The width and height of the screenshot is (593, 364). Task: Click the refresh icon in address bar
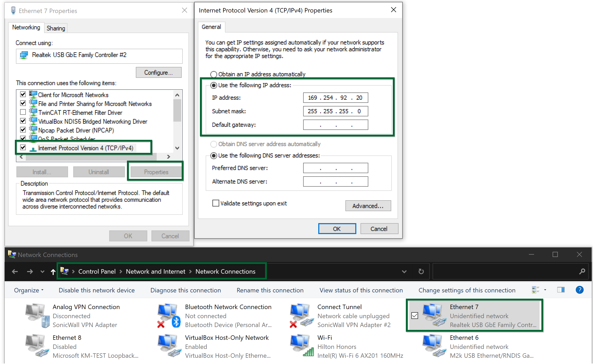tap(421, 272)
